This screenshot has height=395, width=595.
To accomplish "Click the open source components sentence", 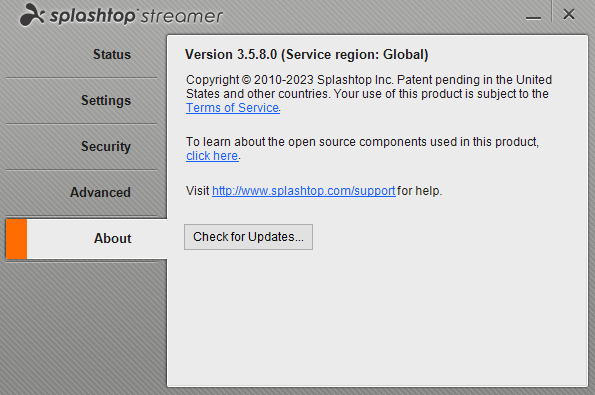I will [362, 142].
